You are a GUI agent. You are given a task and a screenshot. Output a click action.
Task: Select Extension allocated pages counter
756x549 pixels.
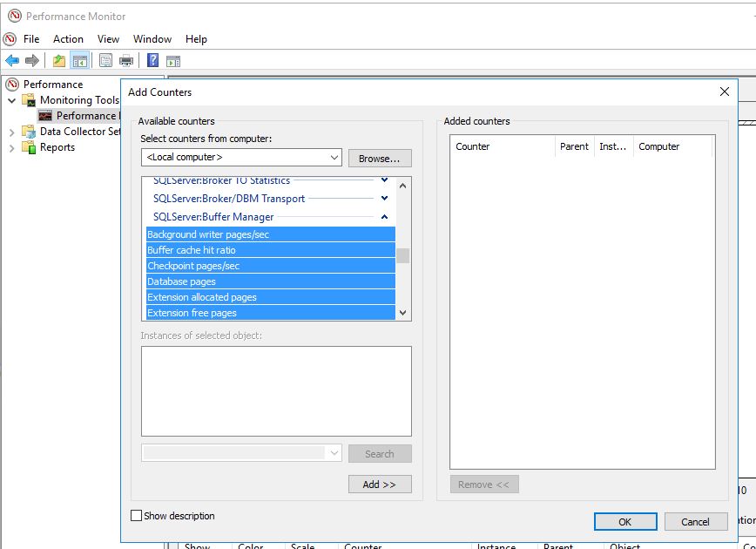[x=271, y=297]
